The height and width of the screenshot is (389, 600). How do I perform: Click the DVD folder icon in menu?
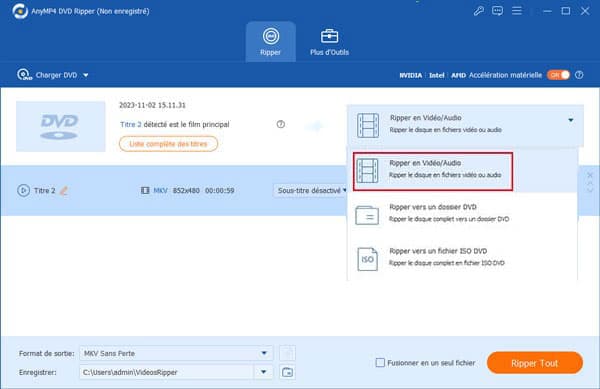pos(367,215)
